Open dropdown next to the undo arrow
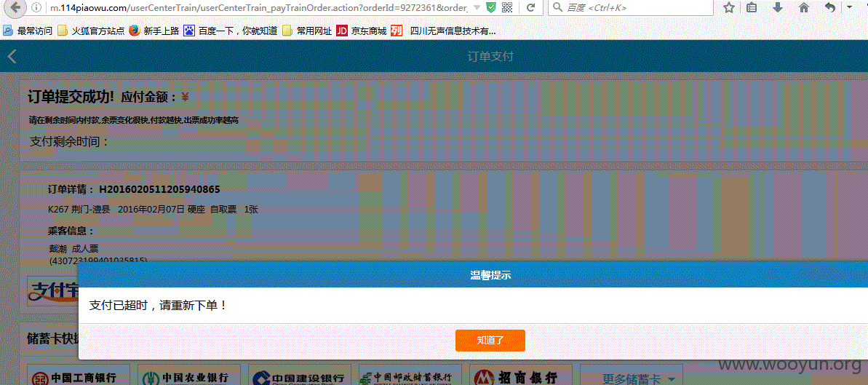This screenshot has height=385, width=868. pyautogui.click(x=849, y=8)
